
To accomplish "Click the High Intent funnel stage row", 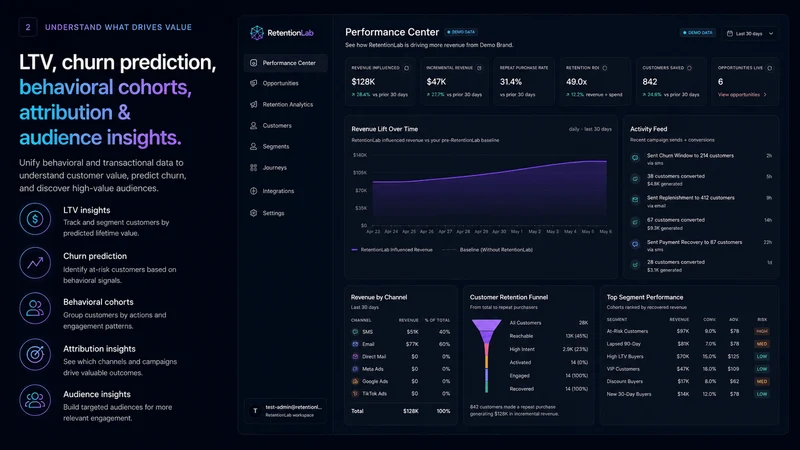I will [x=548, y=349].
